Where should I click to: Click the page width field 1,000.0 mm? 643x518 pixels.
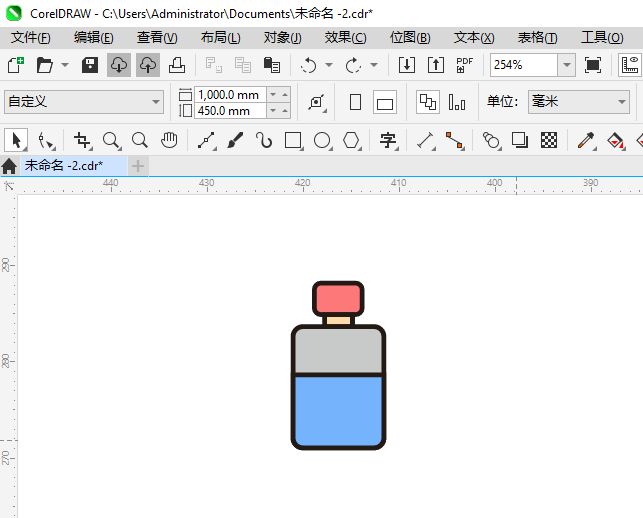(229, 94)
